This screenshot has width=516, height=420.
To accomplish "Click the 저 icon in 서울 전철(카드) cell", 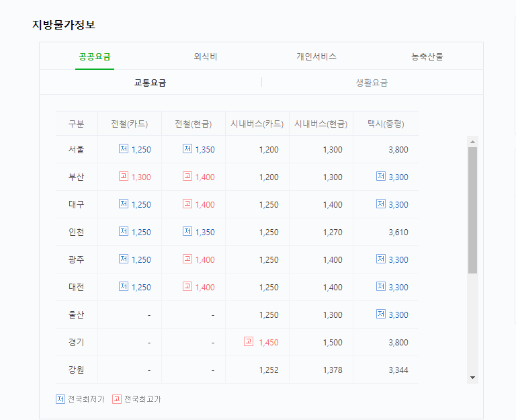I will 124,149.
